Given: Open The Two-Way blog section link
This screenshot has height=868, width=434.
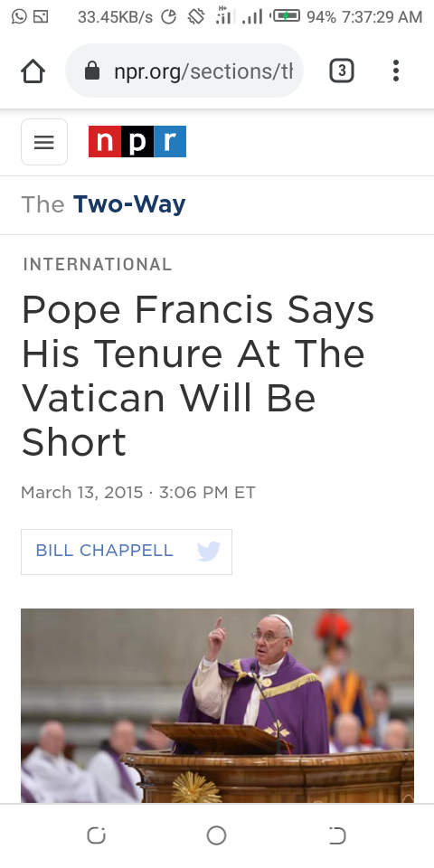Looking at the screenshot, I should coord(103,204).
